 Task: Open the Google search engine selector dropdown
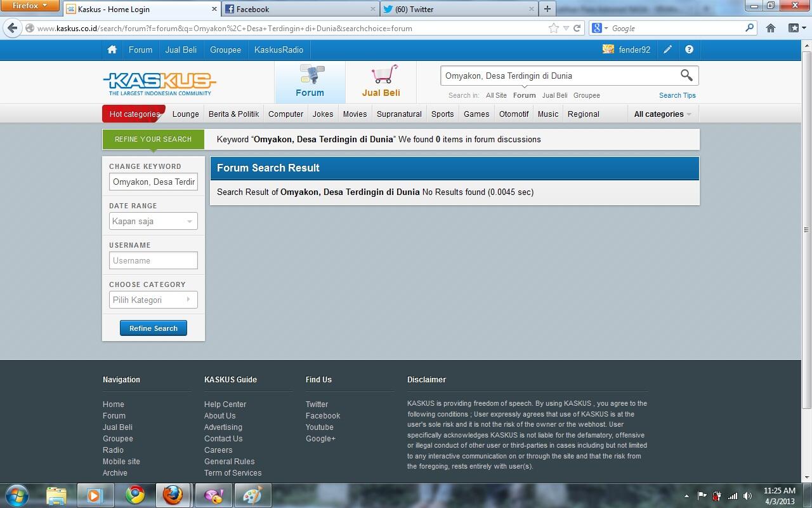point(599,28)
